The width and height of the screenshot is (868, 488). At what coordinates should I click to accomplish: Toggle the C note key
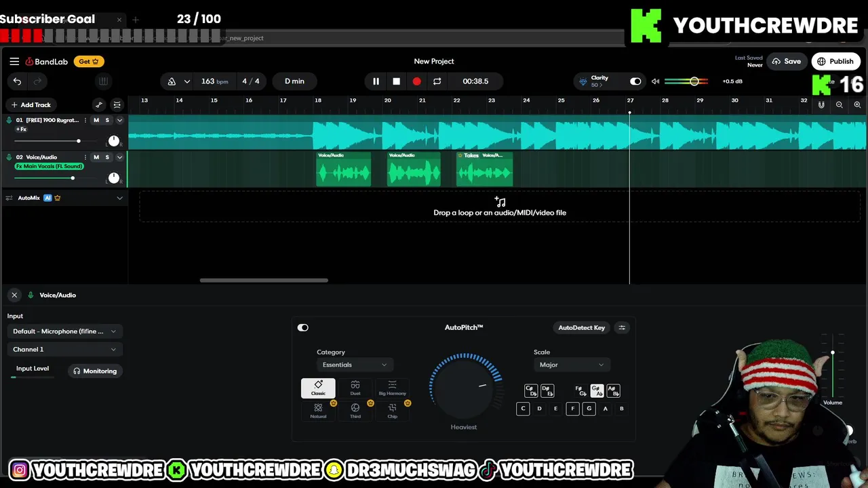(x=523, y=409)
